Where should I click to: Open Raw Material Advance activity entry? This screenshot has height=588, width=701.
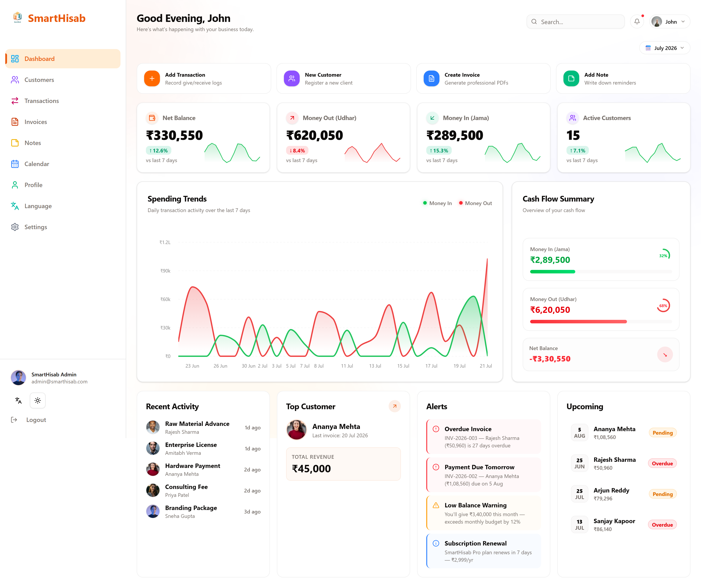[x=203, y=427]
